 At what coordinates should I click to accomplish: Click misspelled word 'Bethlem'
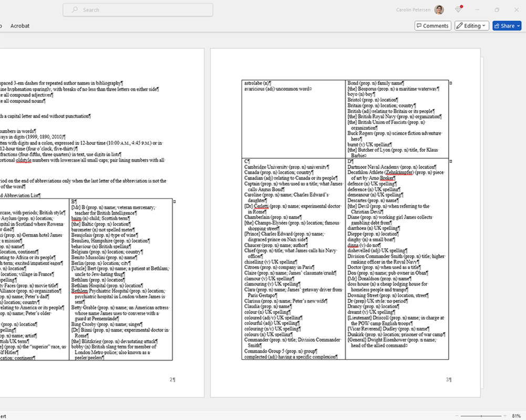[x=79, y=291]
